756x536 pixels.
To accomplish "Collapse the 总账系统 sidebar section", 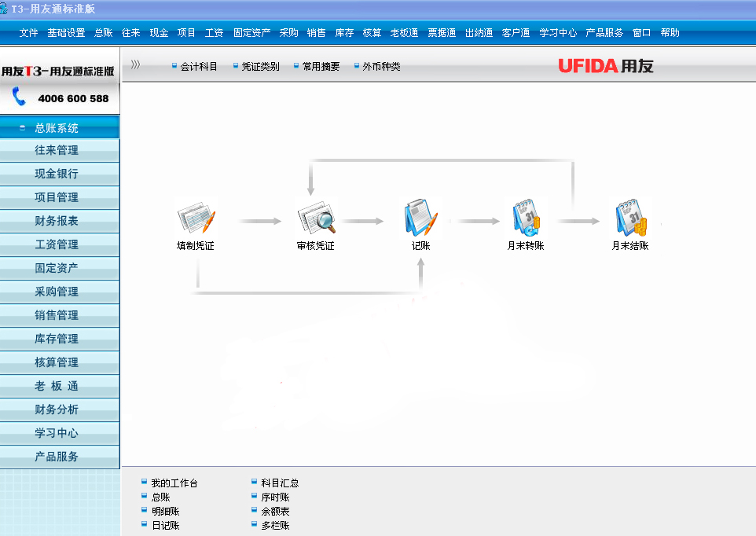I will pos(22,128).
